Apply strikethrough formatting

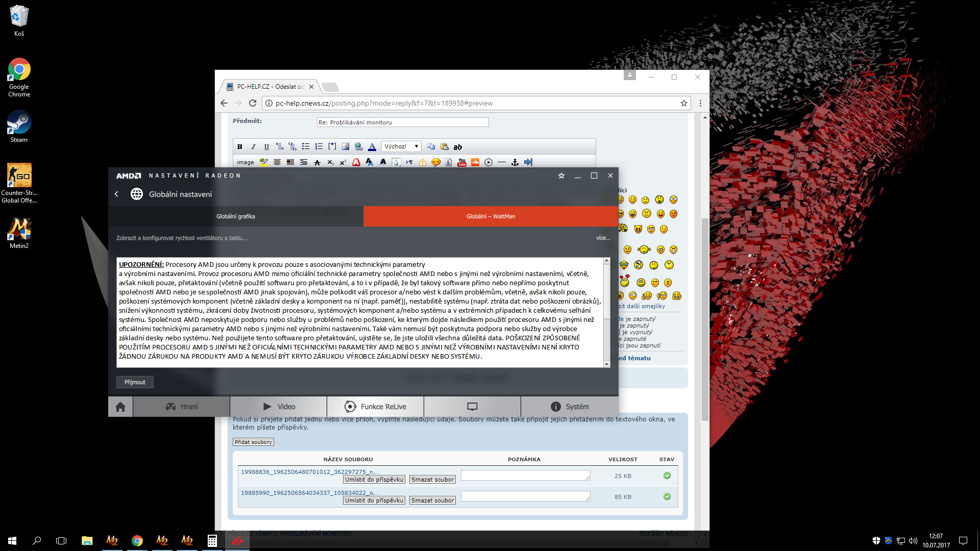coord(317,162)
